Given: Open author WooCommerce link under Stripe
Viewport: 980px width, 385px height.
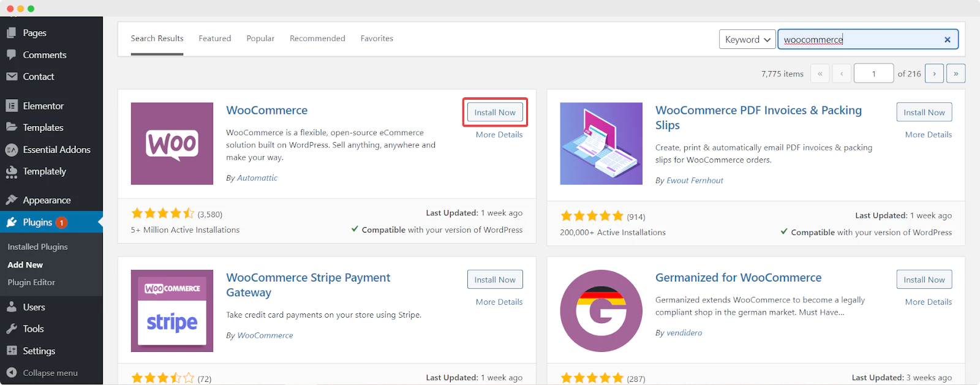Looking at the screenshot, I should click(x=265, y=335).
